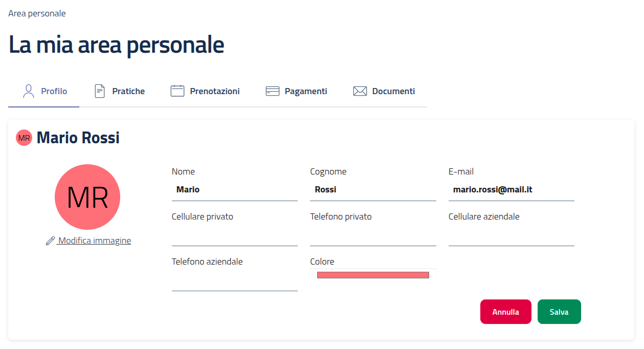Select the Cellulare privato field
This screenshot has width=644, height=349.
click(x=234, y=236)
